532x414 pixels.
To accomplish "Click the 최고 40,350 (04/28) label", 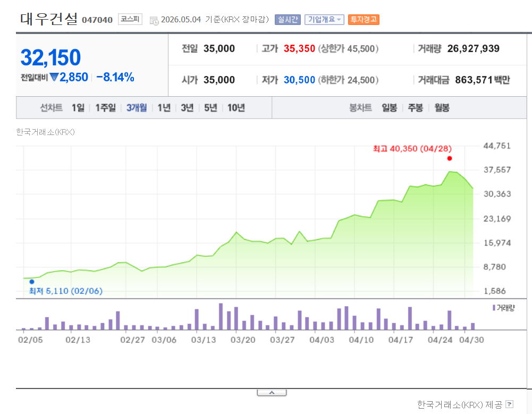I will point(412,149).
